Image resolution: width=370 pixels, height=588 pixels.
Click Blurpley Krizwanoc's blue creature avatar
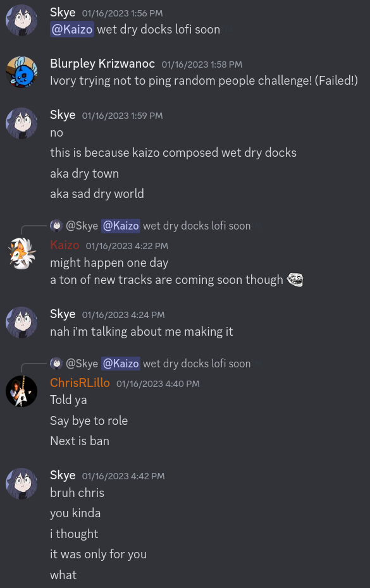[22, 71]
